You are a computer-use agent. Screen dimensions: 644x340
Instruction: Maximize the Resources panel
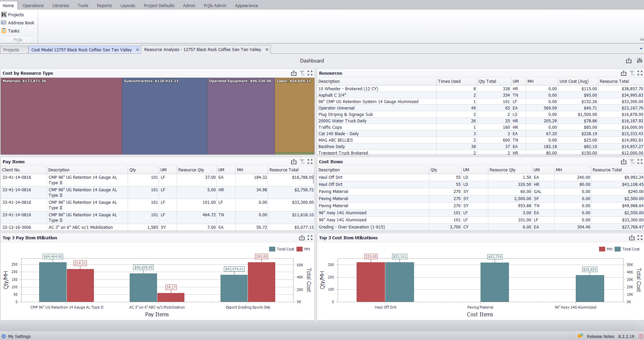[640, 73]
